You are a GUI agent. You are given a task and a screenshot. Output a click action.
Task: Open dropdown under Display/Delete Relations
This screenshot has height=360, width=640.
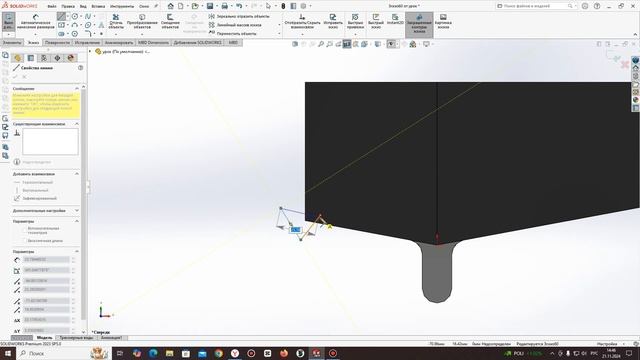click(x=302, y=34)
